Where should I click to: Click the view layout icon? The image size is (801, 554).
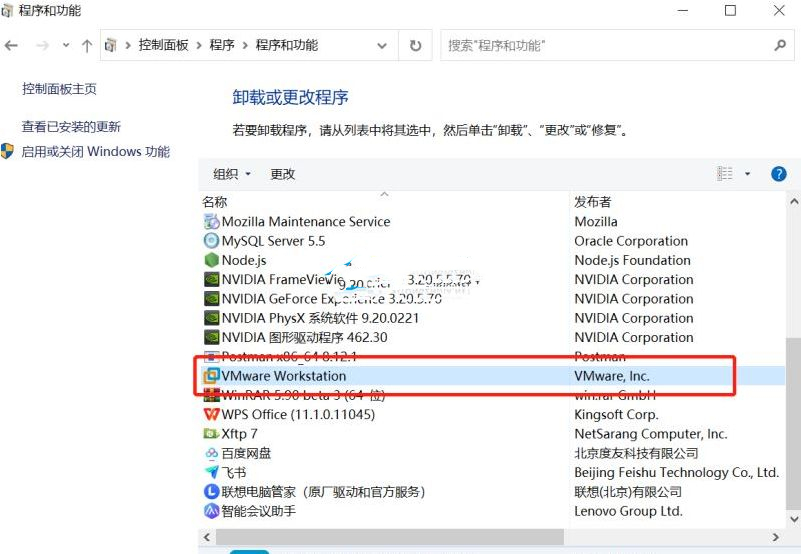pyautogui.click(x=724, y=174)
